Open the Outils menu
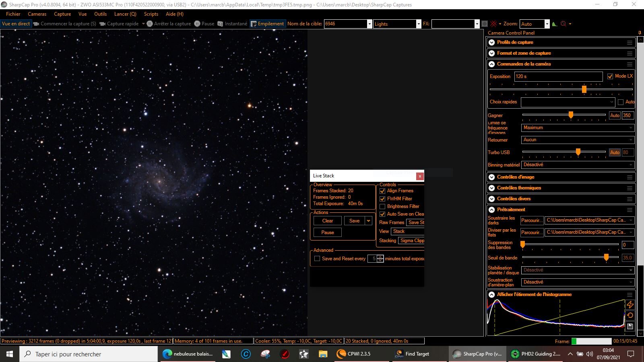Viewport: 644px width, 362px height. tap(100, 14)
